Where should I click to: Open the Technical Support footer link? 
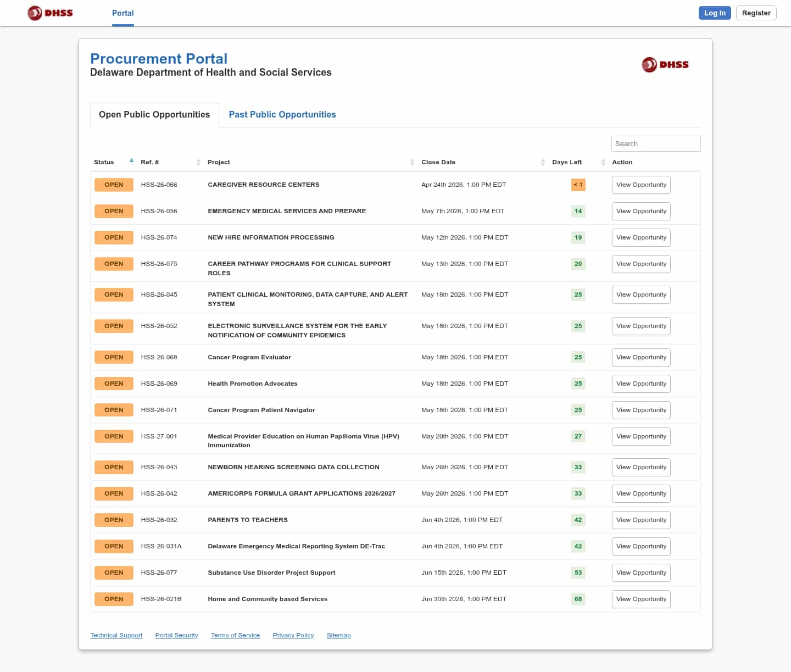tap(116, 636)
